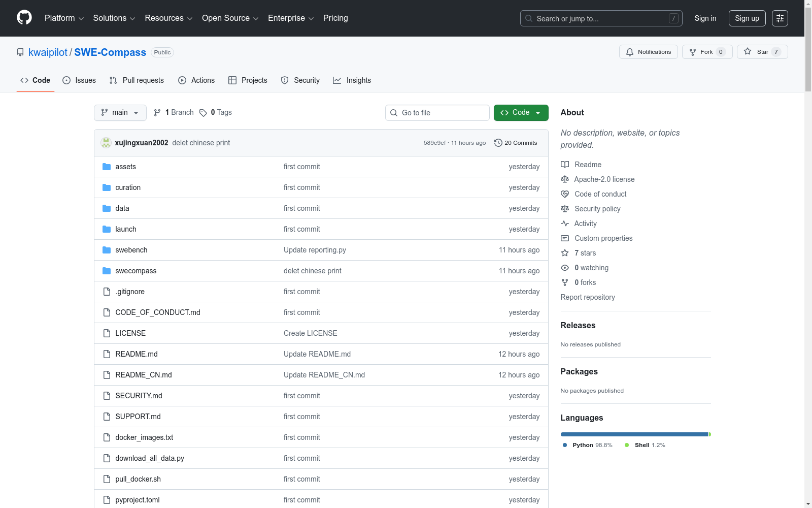
Task: Star the SWE-Compass repository
Action: click(762, 52)
